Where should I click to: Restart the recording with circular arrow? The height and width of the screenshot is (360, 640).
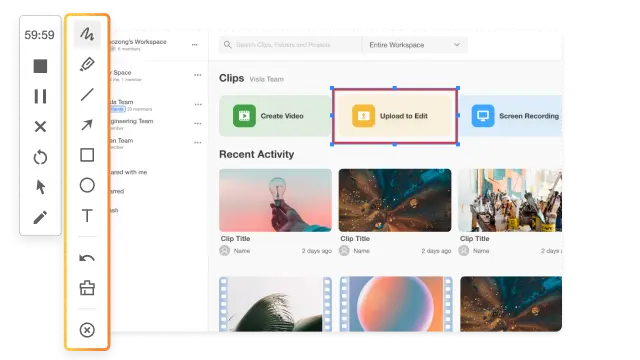[x=40, y=157]
